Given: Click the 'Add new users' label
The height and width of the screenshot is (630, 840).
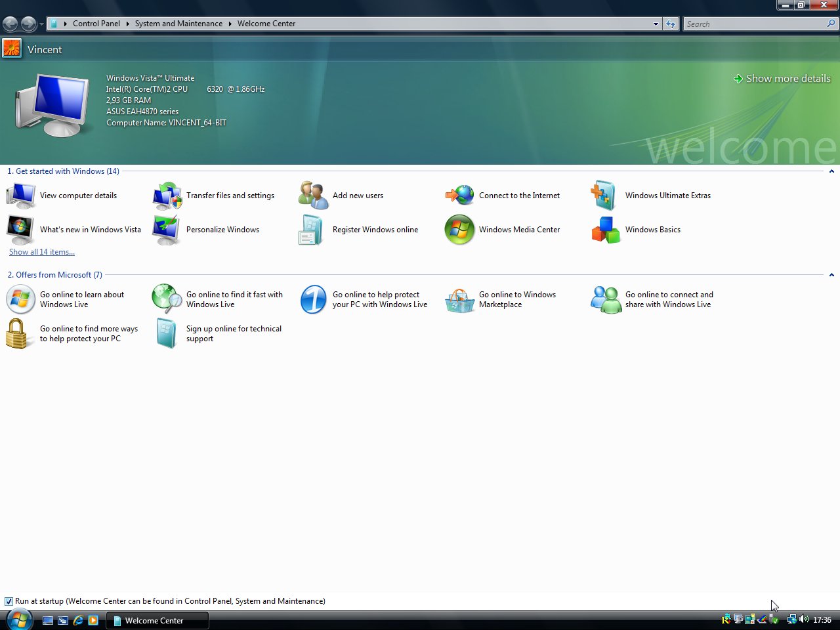Looking at the screenshot, I should pos(358,196).
